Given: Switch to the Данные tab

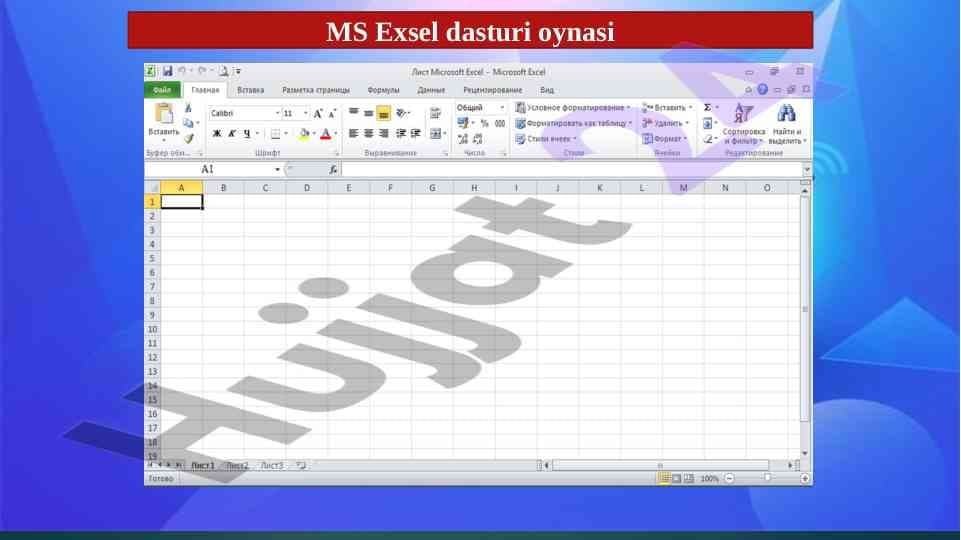Looking at the screenshot, I should pyautogui.click(x=431, y=89).
